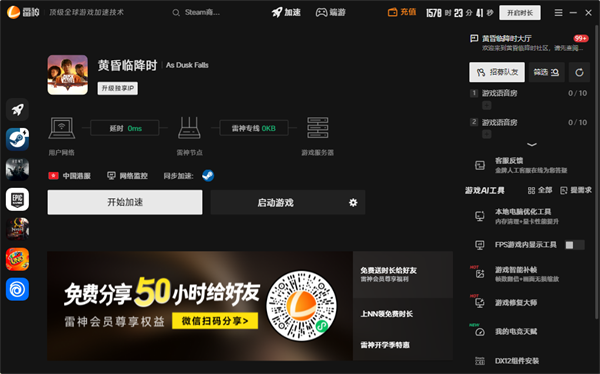Screen dimensions: 600x374
Task: Open 网络监控 network monitor
Action: (x=127, y=176)
